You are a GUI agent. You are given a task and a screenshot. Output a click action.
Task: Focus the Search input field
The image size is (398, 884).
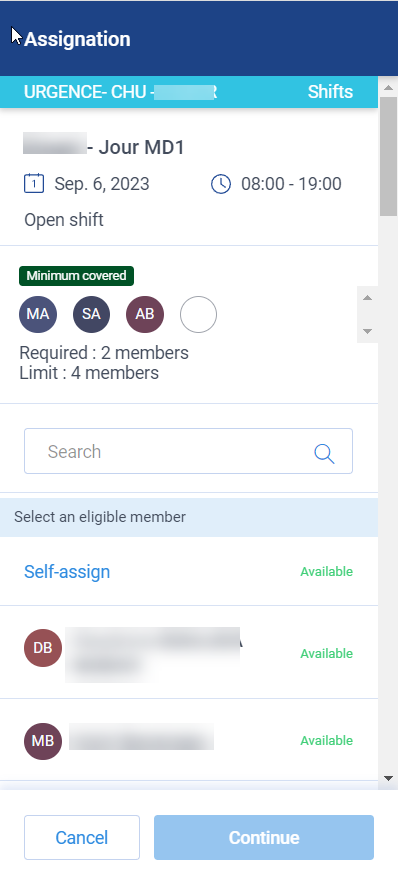coord(188,451)
